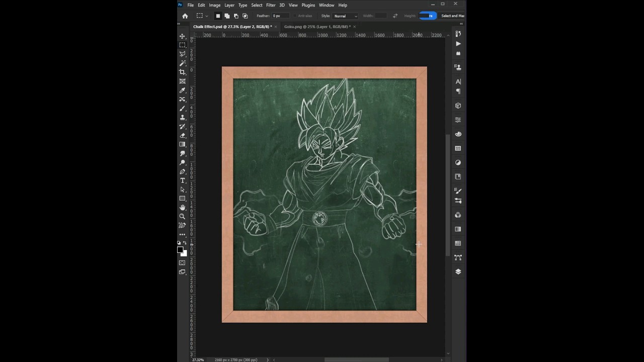The width and height of the screenshot is (644, 362).
Task: Select the Move tool
Action: (x=182, y=36)
